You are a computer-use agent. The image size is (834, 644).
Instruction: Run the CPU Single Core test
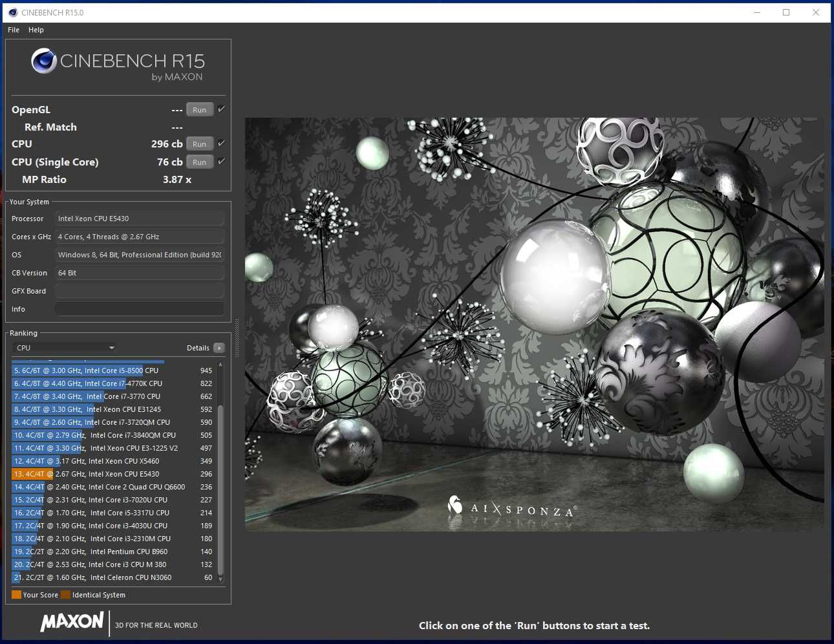200,162
